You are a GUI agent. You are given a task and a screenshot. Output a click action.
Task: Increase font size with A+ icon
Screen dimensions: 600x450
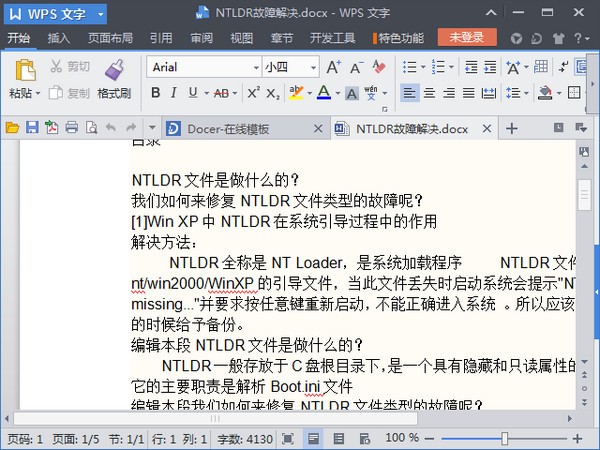pyautogui.click(x=333, y=67)
